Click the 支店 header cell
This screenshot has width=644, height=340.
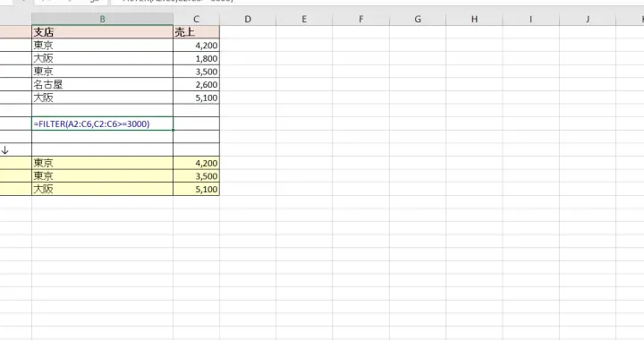102,32
